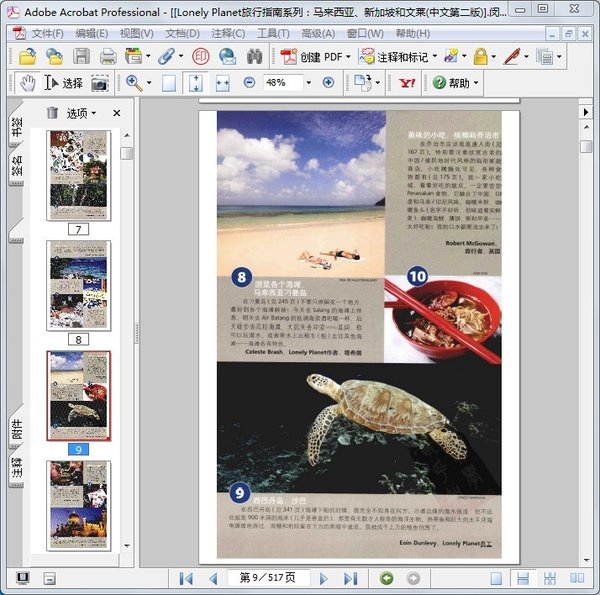Toggle continuous facing pages layout

coord(548,578)
